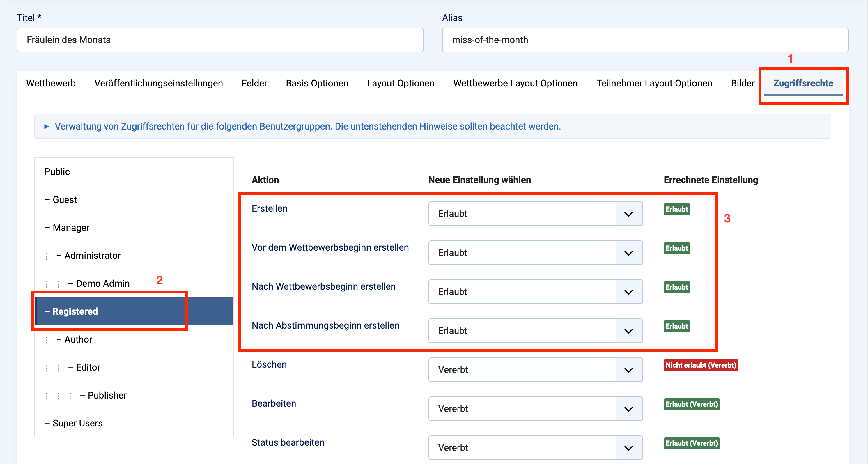Image resolution: width=868 pixels, height=464 pixels.
Task: Select the Super Users group
Action: click(x=77, y=423)
